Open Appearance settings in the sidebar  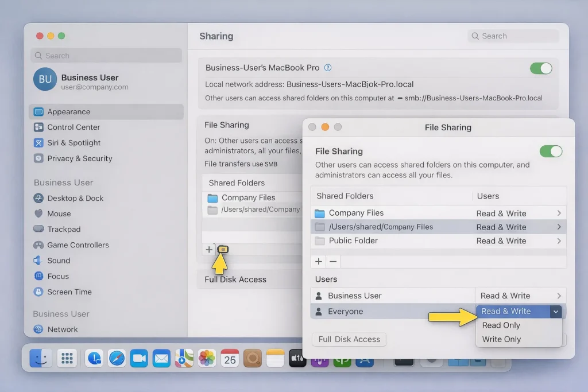point(106,112)
